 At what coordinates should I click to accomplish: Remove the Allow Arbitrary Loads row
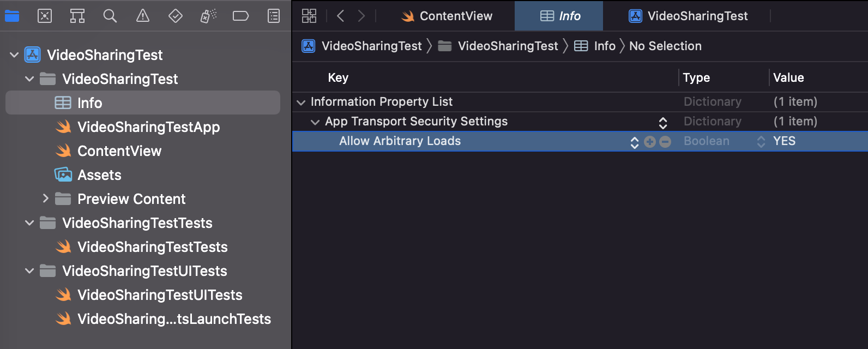[x=665, y=142]
